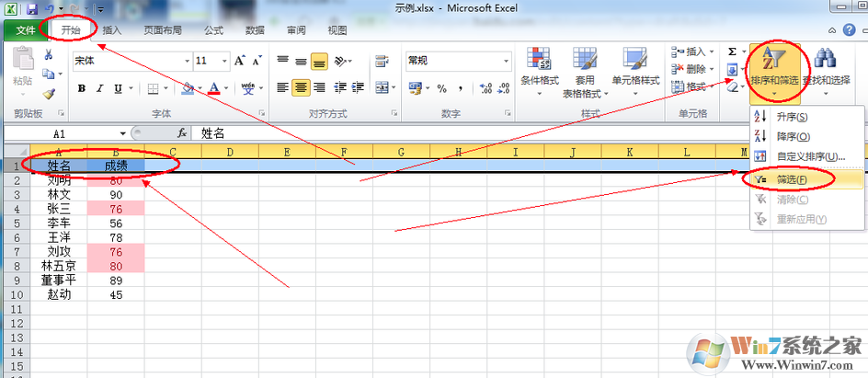
Task: Click the Percent Style icon
Action: pyautogui.click(x=441, y=88)
